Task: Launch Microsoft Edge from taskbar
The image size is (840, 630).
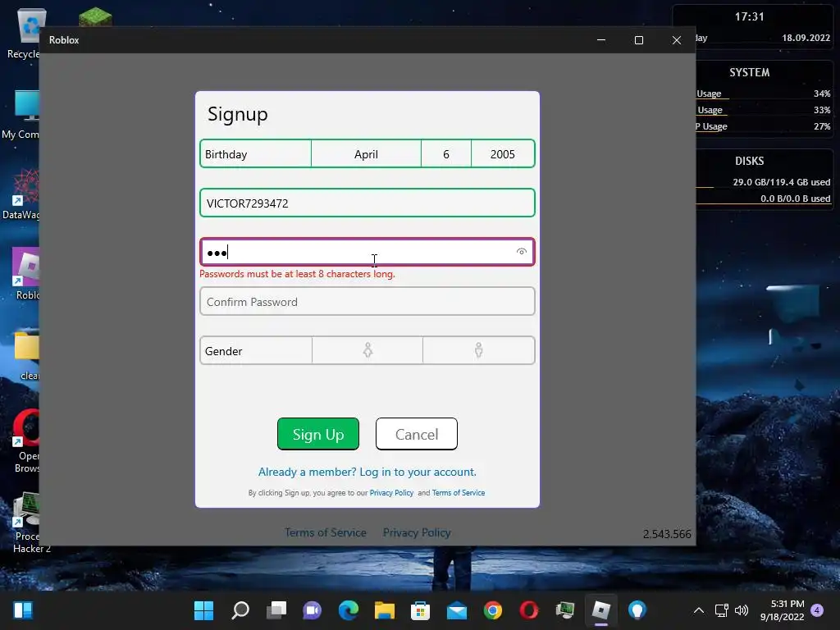Action: [x=348, y=610]
